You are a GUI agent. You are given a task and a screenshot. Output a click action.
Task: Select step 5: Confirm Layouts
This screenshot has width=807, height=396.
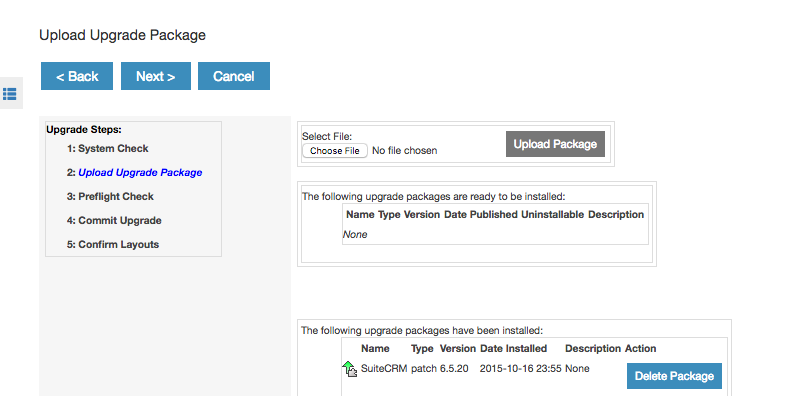click(113, 244)
